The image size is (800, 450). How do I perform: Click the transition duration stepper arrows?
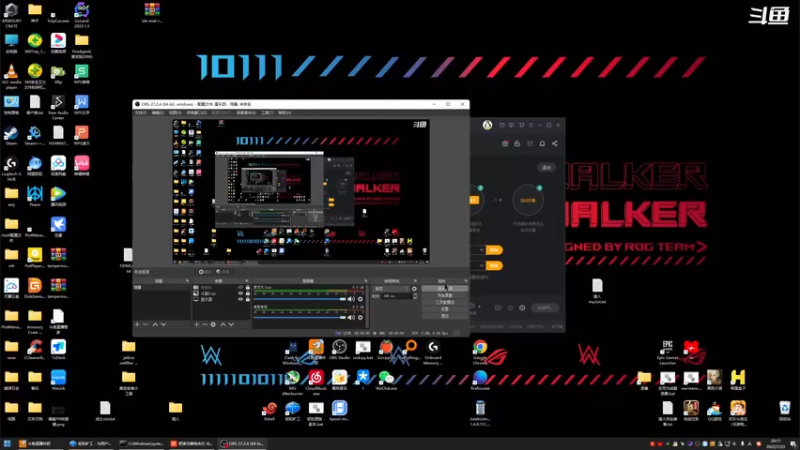coord(415,296)
